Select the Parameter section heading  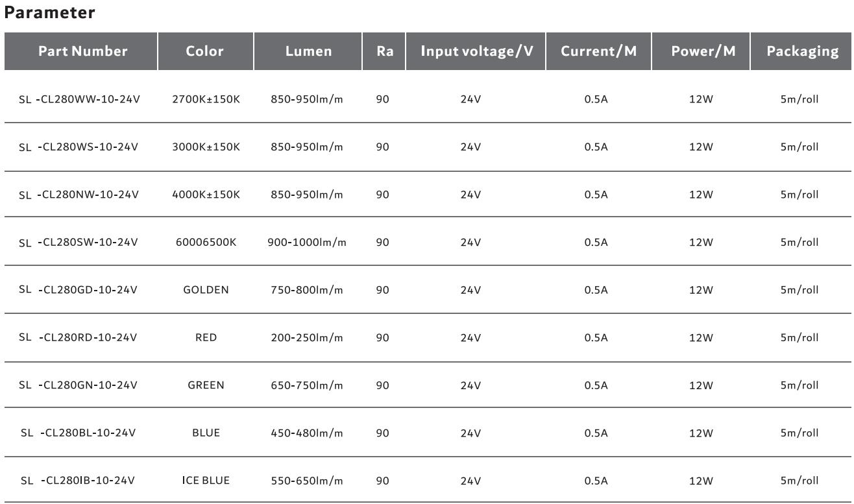pyautogui.click(x=50, y=12)
